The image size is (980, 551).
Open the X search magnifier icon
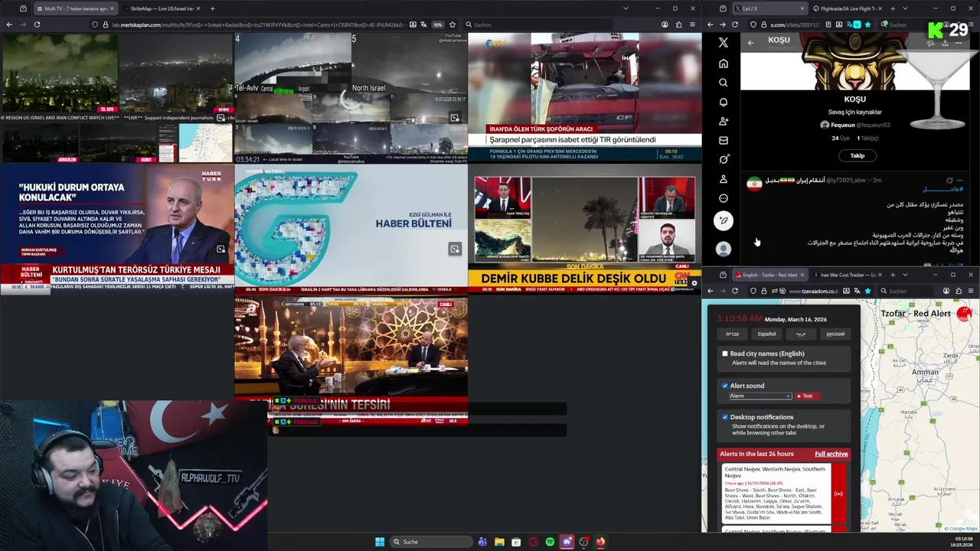tap(724, 83)
